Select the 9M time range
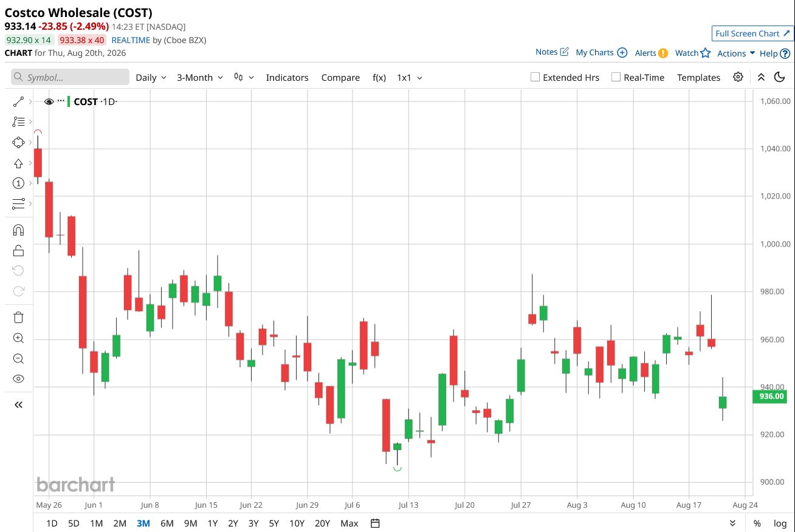 point(191,523)
